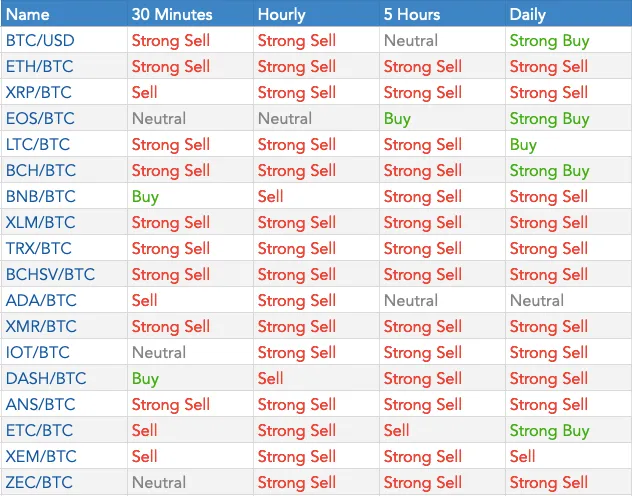Click the 5 Hours column header

click(412, 15)
